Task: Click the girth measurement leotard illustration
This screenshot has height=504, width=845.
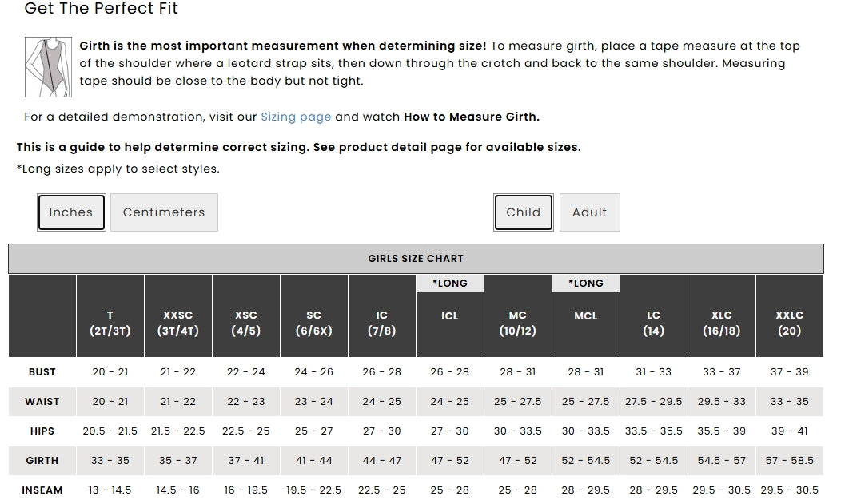Action: click(48, 67)
